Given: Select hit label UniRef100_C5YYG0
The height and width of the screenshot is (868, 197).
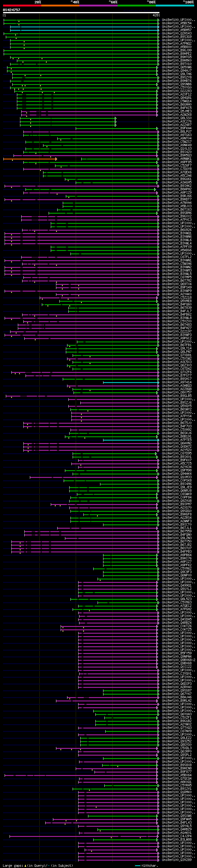Looking at the screenshot, I should click(177, 88).
